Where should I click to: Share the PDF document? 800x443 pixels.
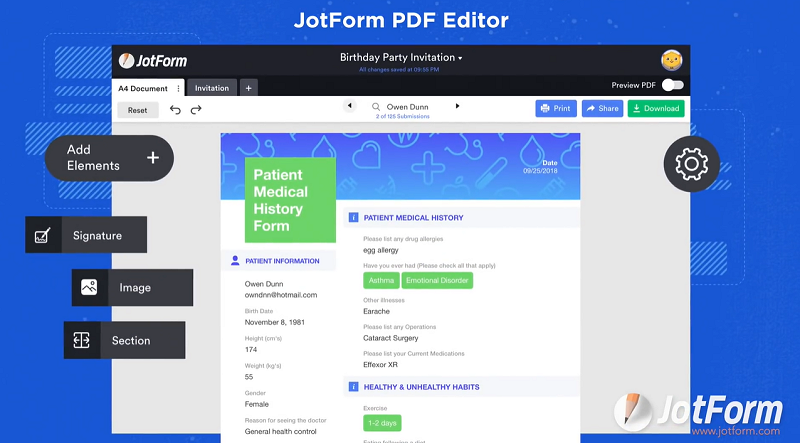pos(602,108)
